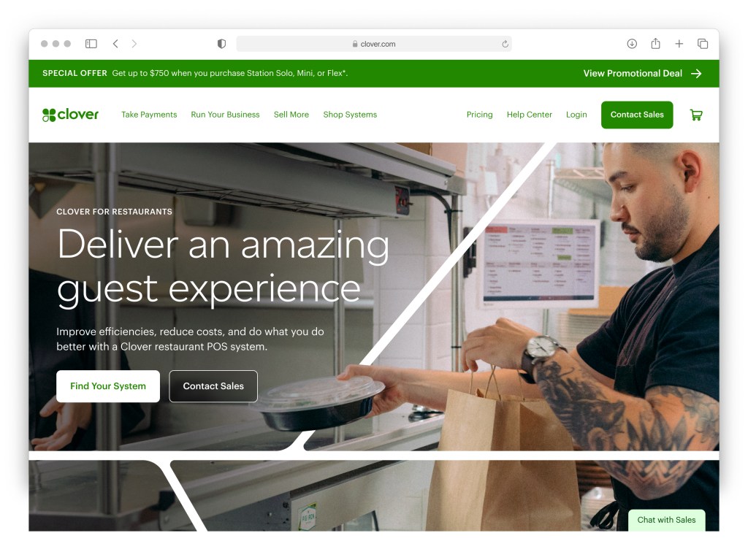748x560 pixels.
Task: Open the Shop Systems menu
Action: pyautogui.click(x=350, y=115)
